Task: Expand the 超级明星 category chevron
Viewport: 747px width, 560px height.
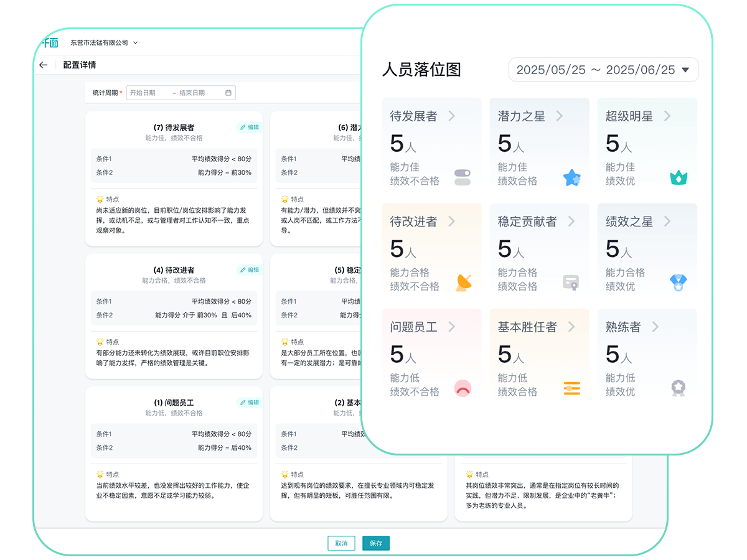Action: pyautogui.click(x=667, y=116)
